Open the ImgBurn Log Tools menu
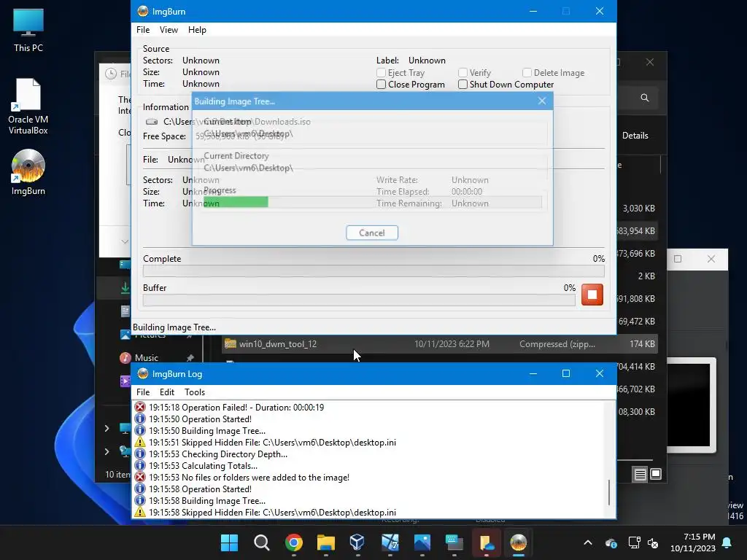The height and width of the screenshot is (560, 747). (195, 392)
